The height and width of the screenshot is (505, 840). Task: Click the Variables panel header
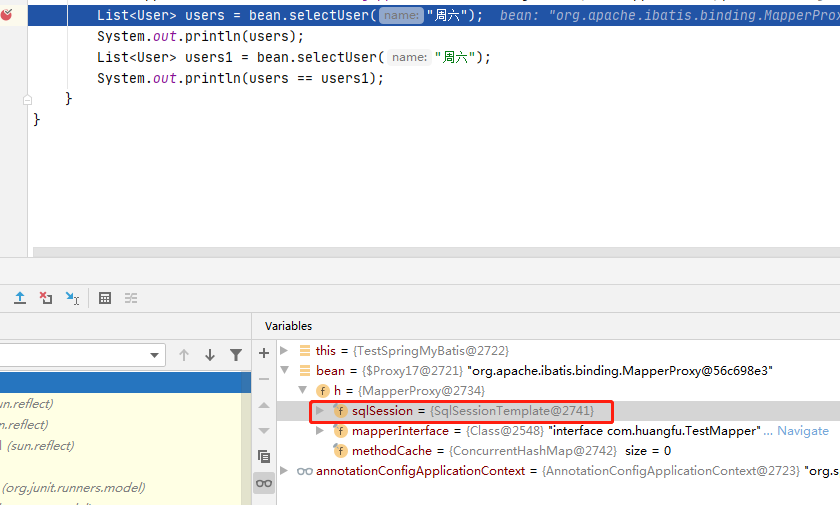(x=288, y=326)
